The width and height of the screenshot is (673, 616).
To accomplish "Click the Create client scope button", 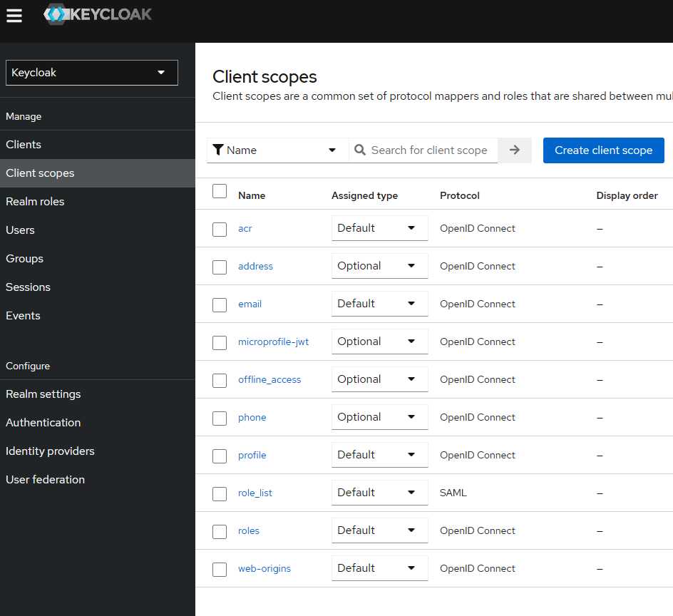I will [603, 150].
